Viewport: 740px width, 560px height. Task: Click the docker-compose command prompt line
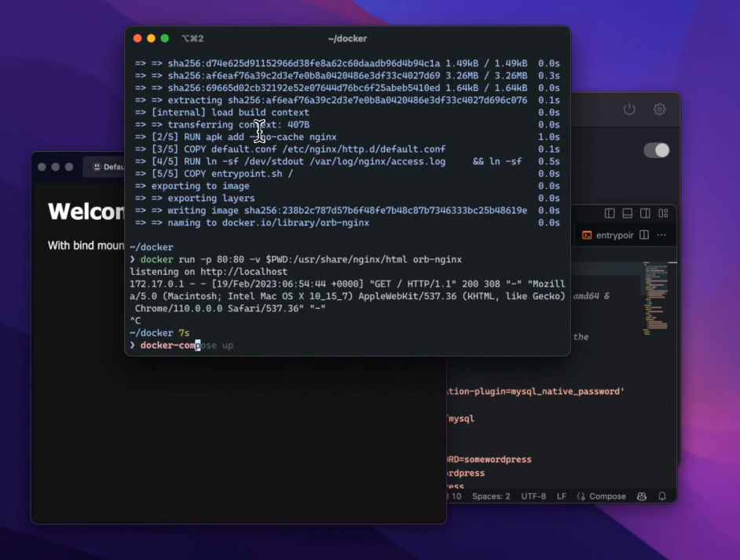coord(187,346)
